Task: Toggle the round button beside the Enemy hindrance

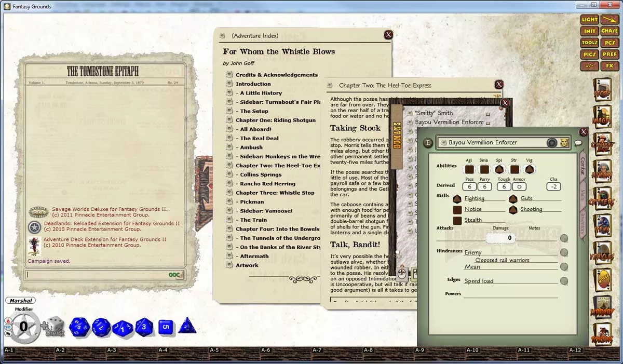Action: [x=564, y=252]
